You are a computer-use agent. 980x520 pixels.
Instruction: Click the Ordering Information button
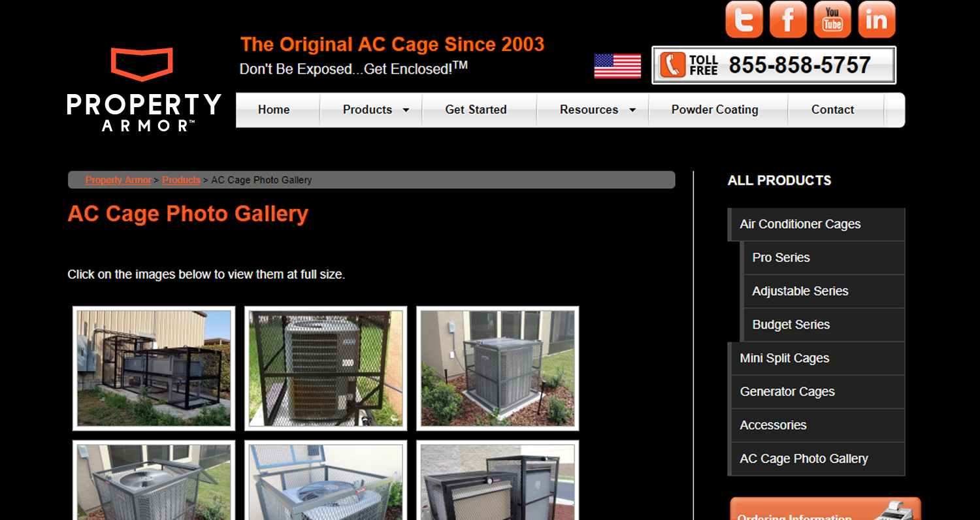(x=825, y=510)
